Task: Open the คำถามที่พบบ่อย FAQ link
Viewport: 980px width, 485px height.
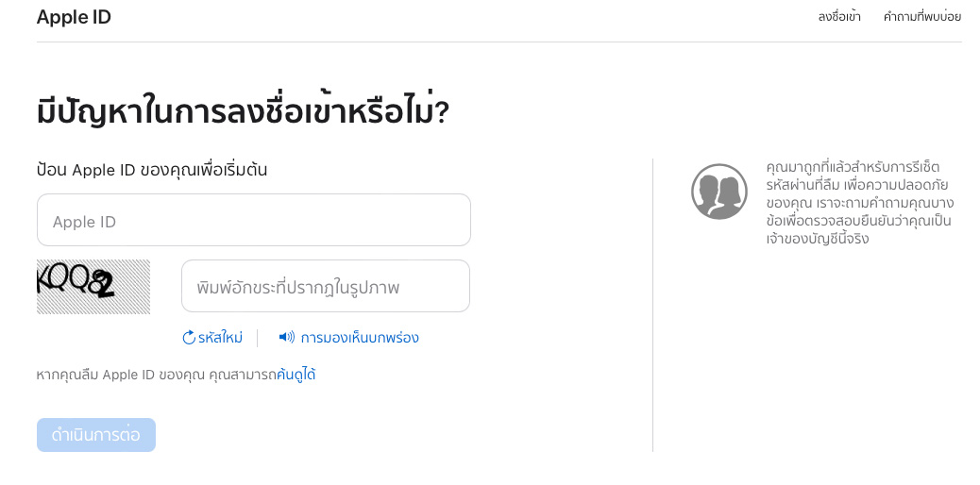Action: tap(921, 17)
